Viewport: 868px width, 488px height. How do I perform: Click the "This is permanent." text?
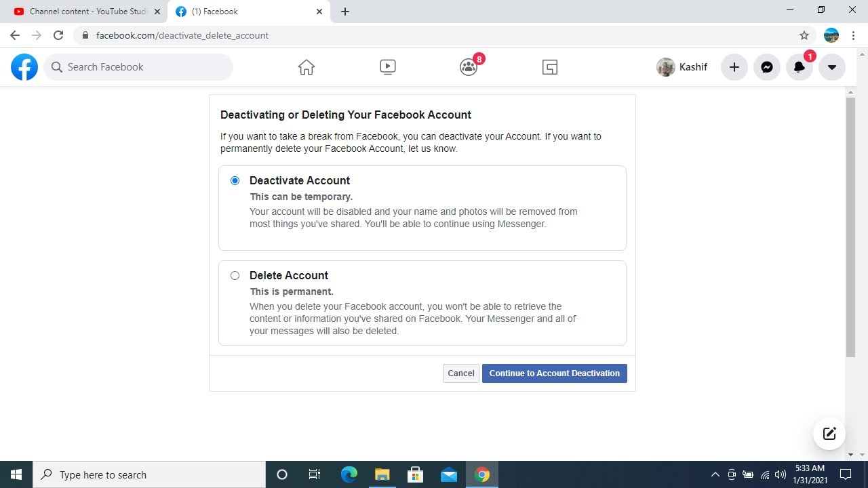[292, 291]
